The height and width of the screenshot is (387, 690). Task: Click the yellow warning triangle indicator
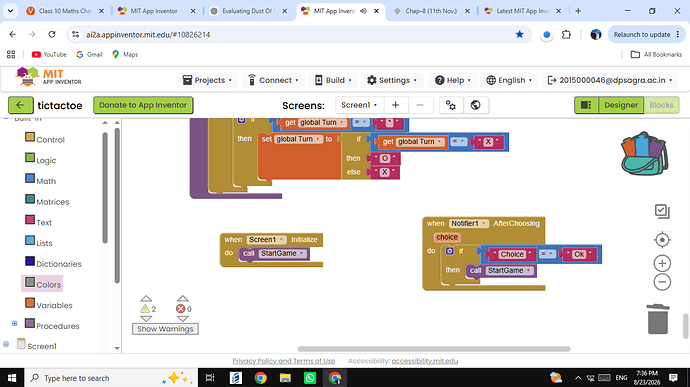coord(145,309)
